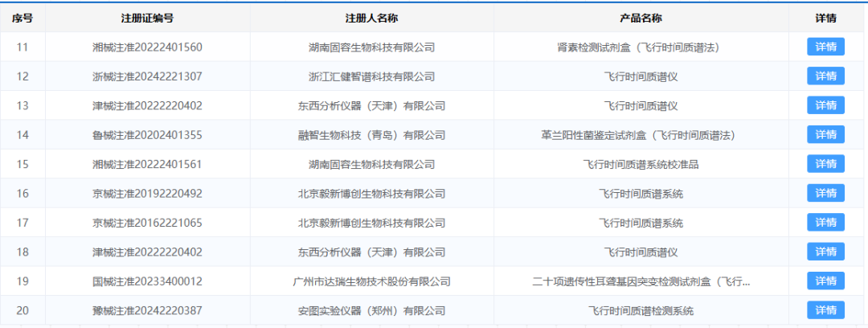This screenshot has height=328, width=868.
Task: Select product name 飞行时间质谱检测系统
Action: click(641, 310)
